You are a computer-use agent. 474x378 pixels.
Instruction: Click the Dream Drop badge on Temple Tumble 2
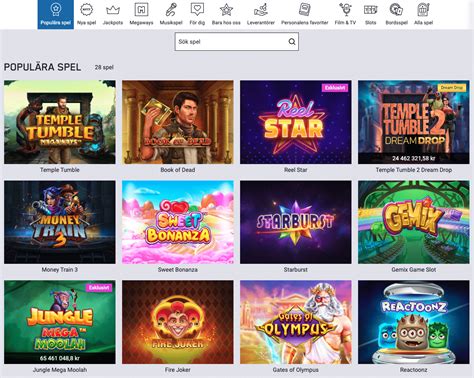(x=452, y=88)
